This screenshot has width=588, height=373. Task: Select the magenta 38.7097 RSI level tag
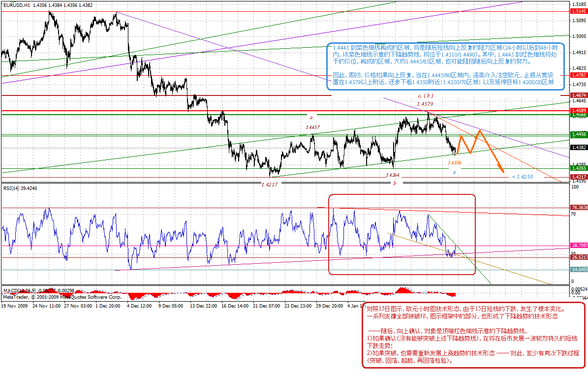point(579,245)
